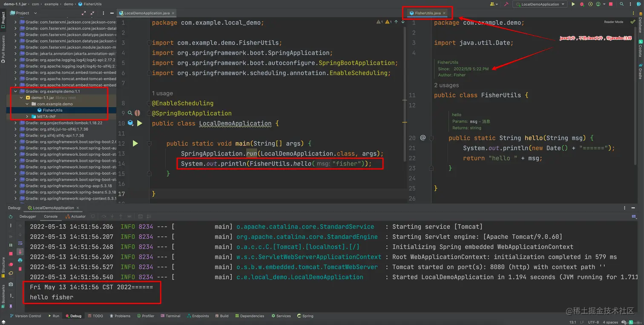Expand Gradle: org.projectlombok:lombok:1.18.22 node

coord(16,123)
